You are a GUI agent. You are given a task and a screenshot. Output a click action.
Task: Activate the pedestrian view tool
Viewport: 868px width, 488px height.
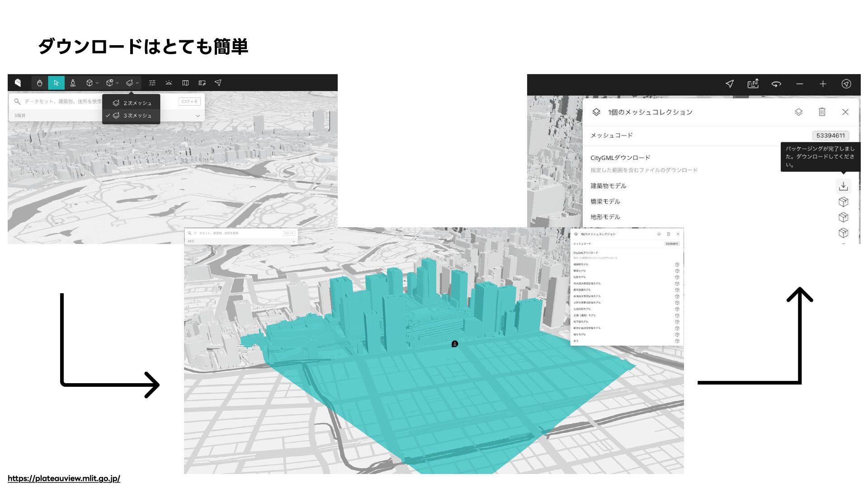coord(73,83)
